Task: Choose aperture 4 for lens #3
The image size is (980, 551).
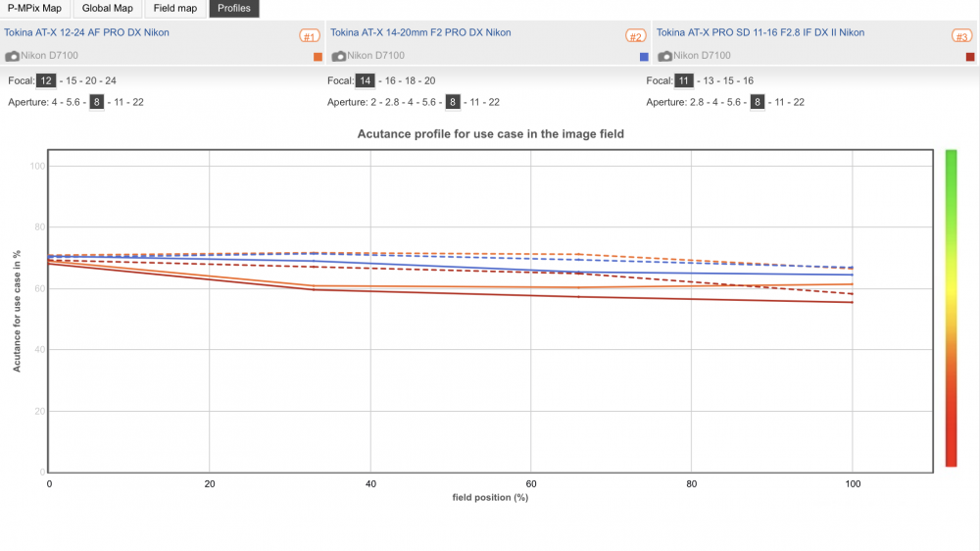Action: 715,102
